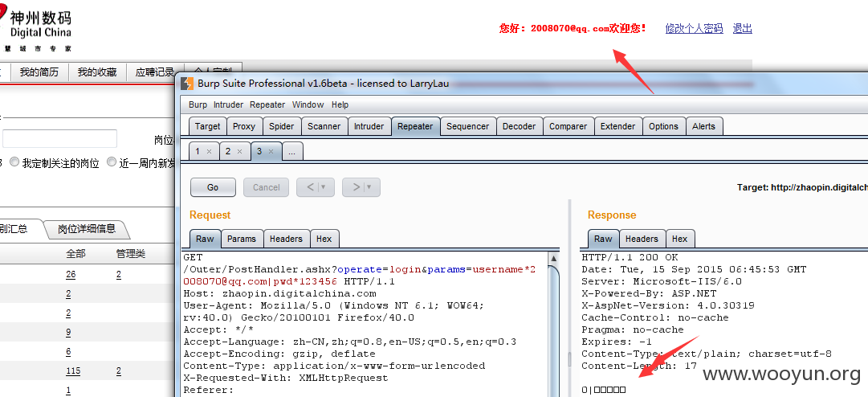This screenshot has height=397, width=868.
Task: Click the Host header line in request
Action: pos(279,293)
